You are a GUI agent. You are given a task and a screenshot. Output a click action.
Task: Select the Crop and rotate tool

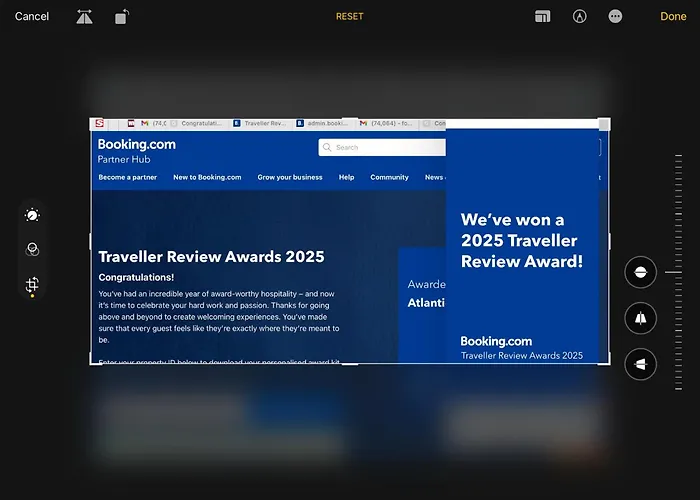(32, 285)
